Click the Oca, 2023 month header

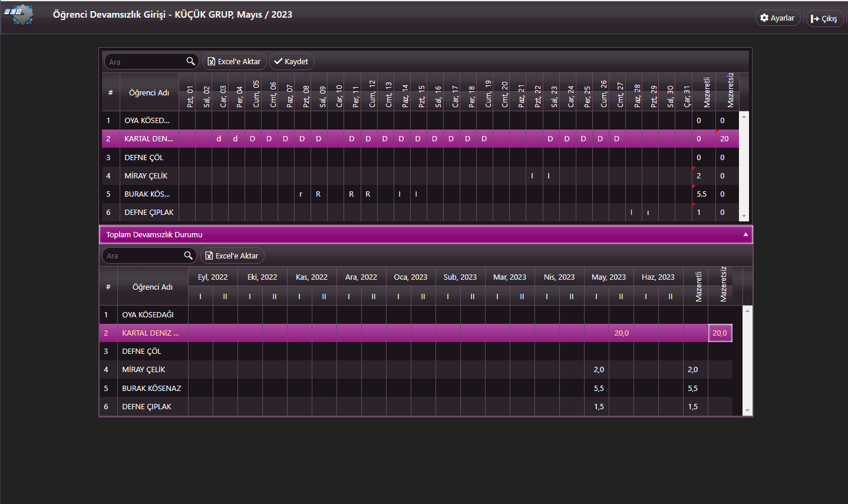point(411,277)
